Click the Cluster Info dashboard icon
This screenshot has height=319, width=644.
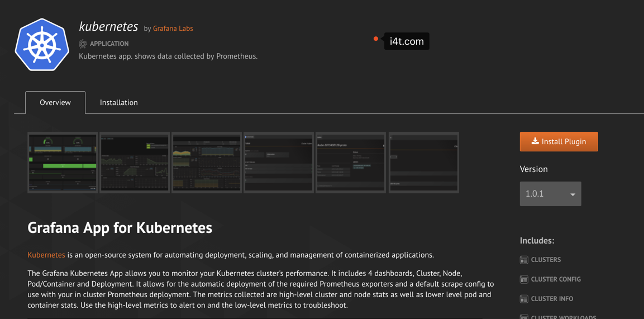[524, 299]
